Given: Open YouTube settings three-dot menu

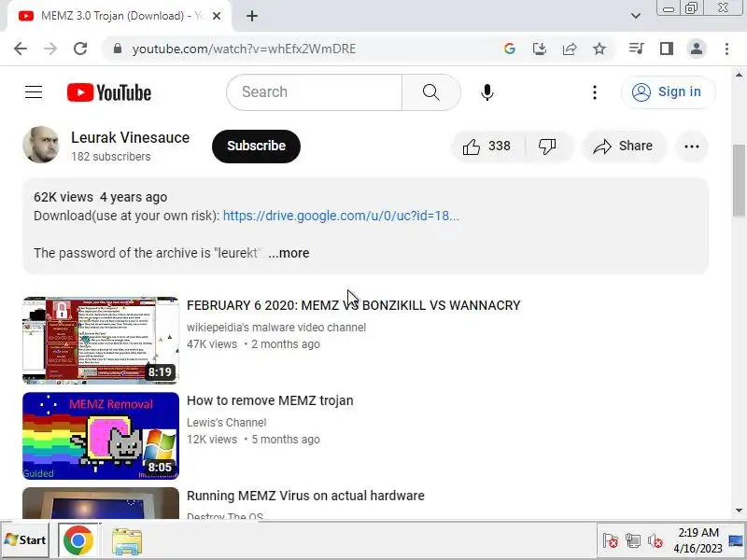Looking at the screenshot, I should pyautogui.click(x=595, y=91).
